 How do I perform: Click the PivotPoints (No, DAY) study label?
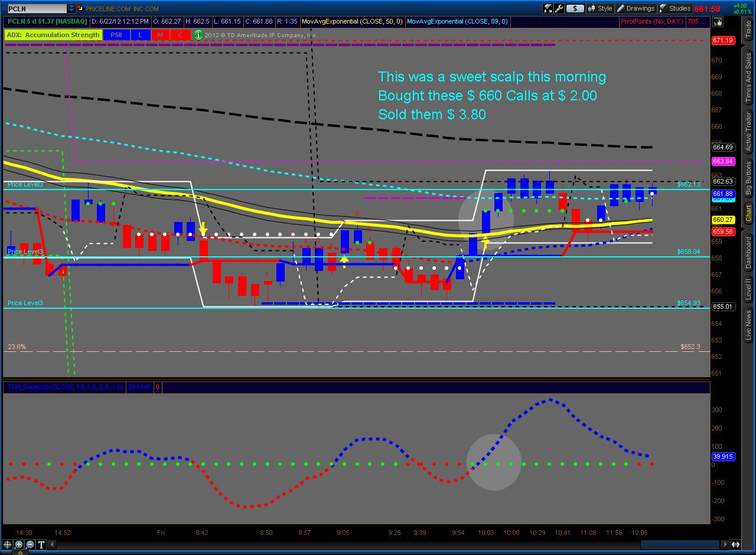(x=651, y=21)
